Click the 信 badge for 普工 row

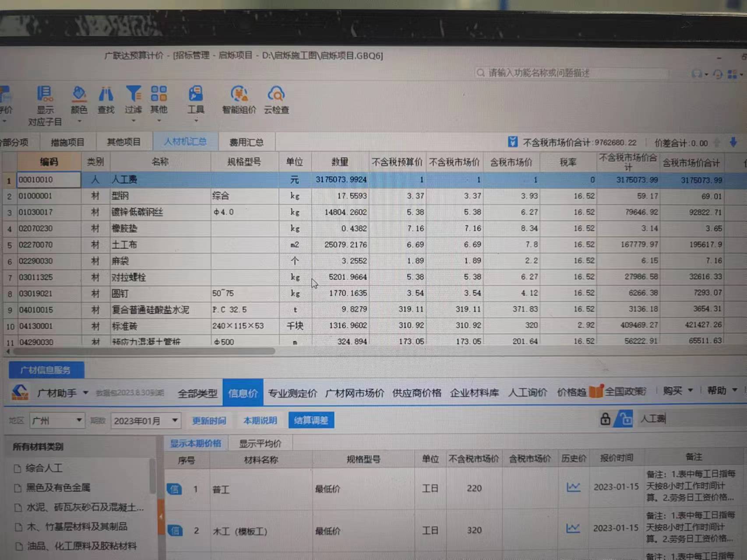174,489
